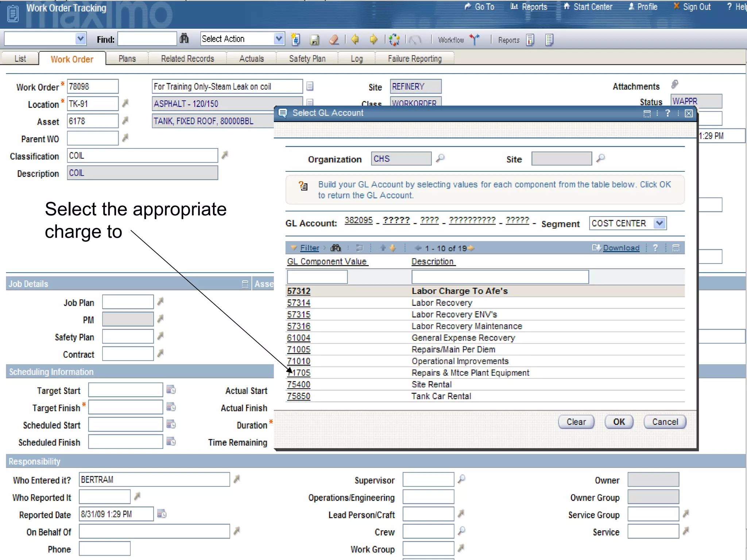
Task: Click the Clear Changes eraser icon
Action: coord(334,40)
